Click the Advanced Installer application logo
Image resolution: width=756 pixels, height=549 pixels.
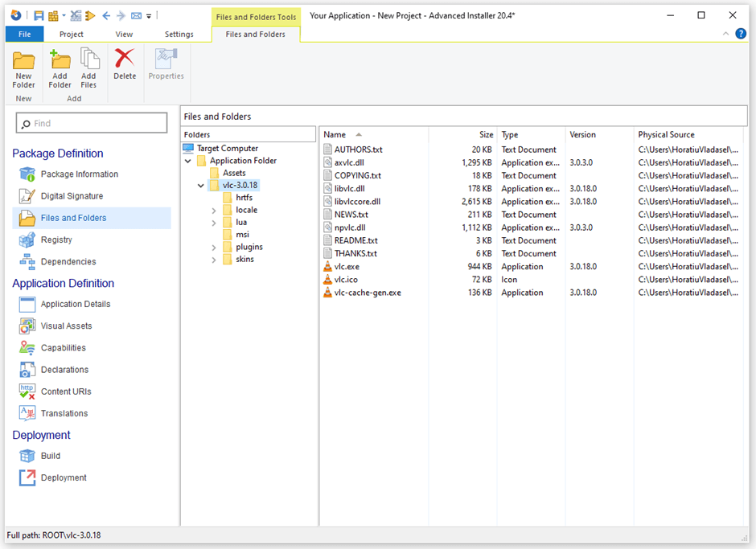pos(16,15)
